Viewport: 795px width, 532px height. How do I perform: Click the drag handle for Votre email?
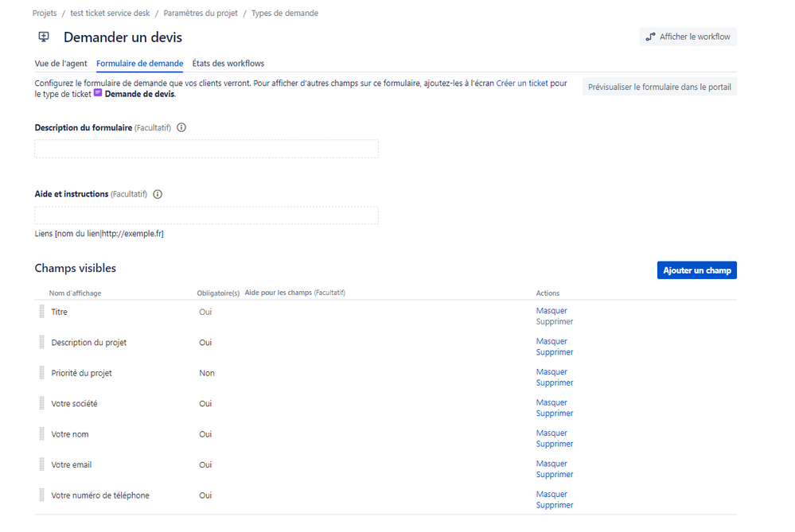[x=41, y=464]
